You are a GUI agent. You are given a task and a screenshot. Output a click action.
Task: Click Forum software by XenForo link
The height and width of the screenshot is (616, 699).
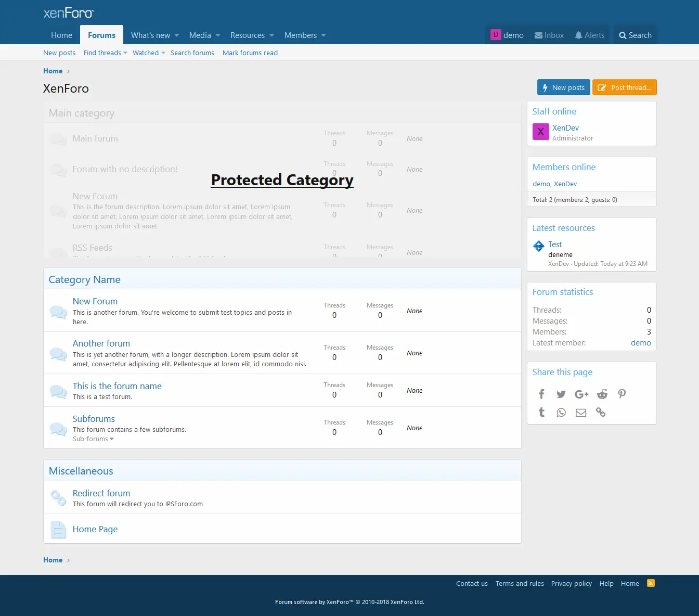349,602
